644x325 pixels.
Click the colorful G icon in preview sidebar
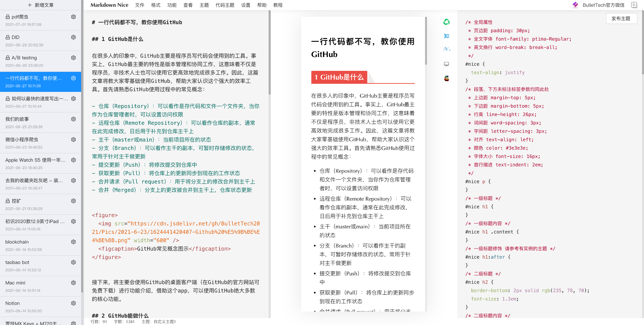[x=446, y=78]
